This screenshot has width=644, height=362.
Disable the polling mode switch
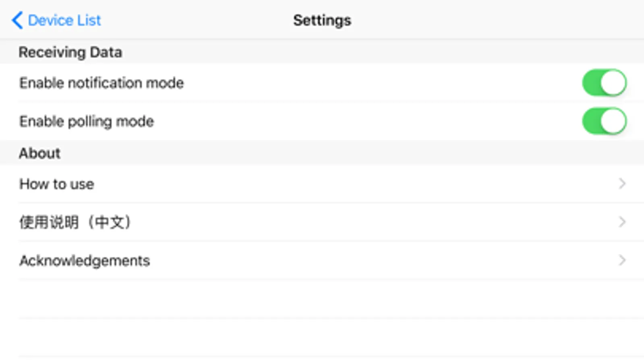(604, 121)
